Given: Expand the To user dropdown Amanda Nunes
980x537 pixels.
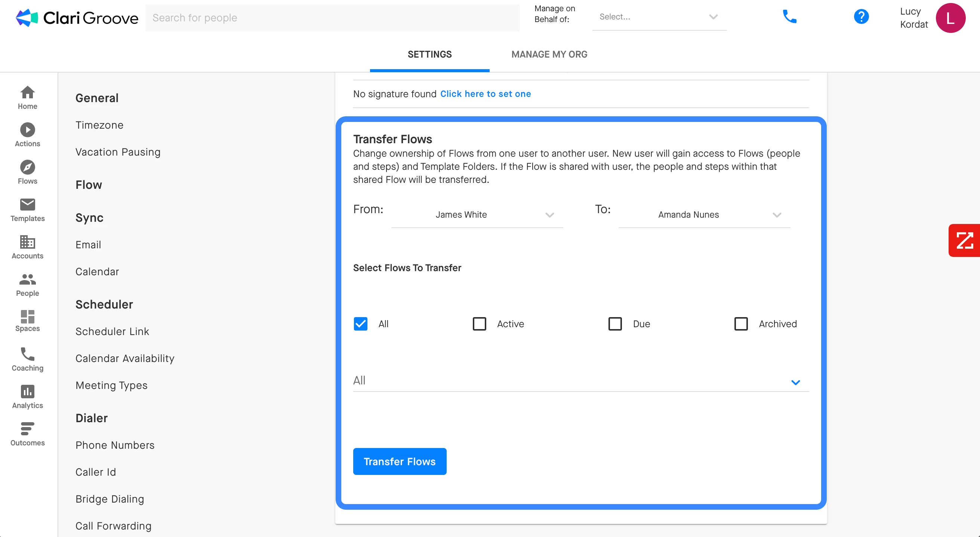Looking at the screenshot, I should pyautogui.click(x=704, y=215).
